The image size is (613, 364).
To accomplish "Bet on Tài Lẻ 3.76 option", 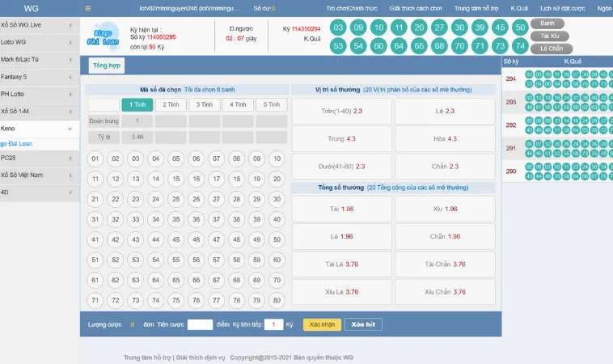I will tap(340, 264).
